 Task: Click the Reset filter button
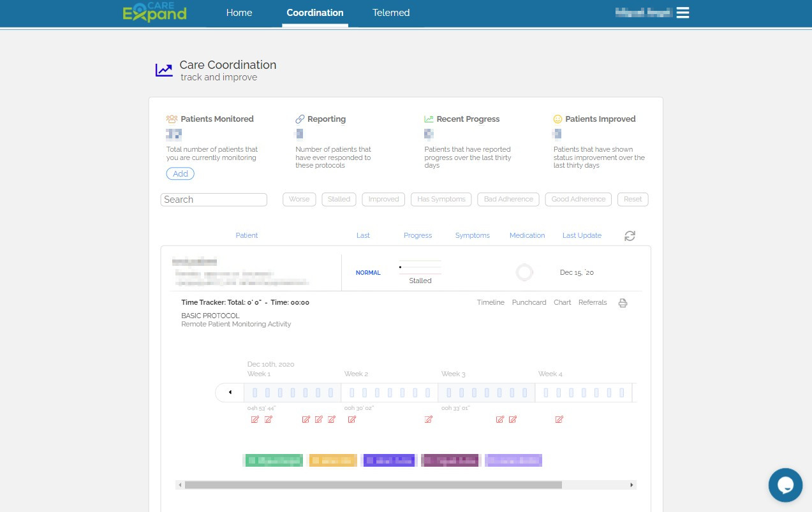[x=633, y=200]
